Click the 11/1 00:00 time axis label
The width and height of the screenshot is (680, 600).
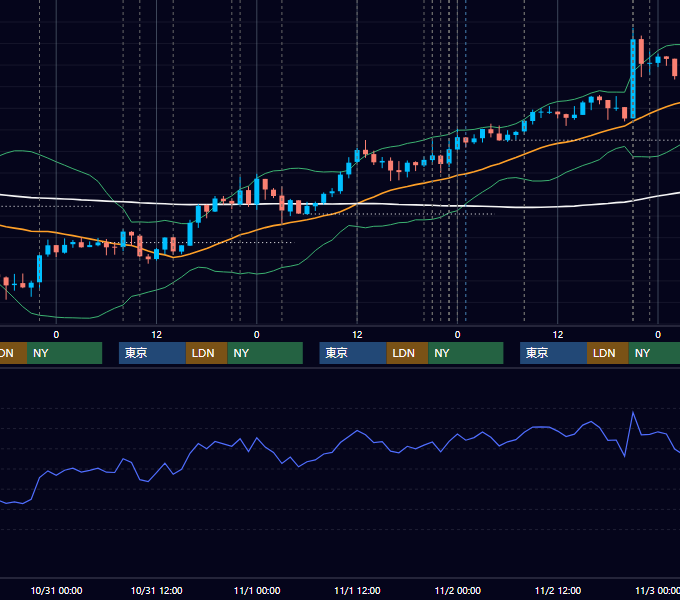[257, 590]
